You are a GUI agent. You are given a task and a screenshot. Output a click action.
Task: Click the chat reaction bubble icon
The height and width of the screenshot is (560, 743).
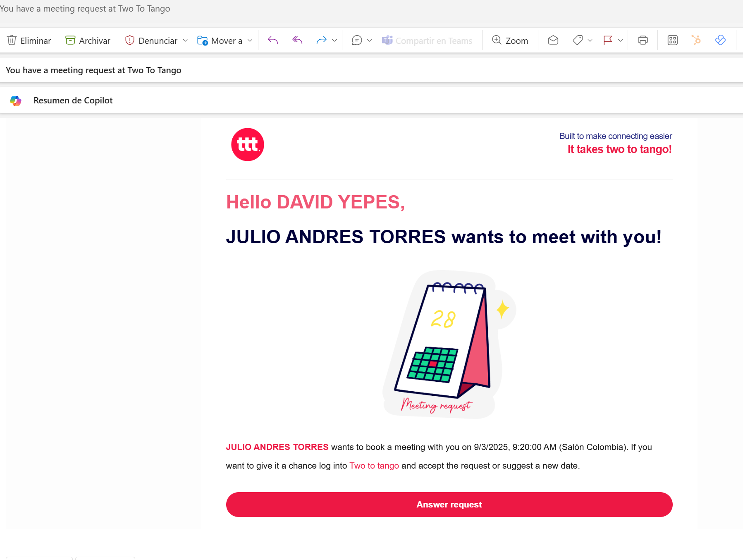[x=357, y=40]
